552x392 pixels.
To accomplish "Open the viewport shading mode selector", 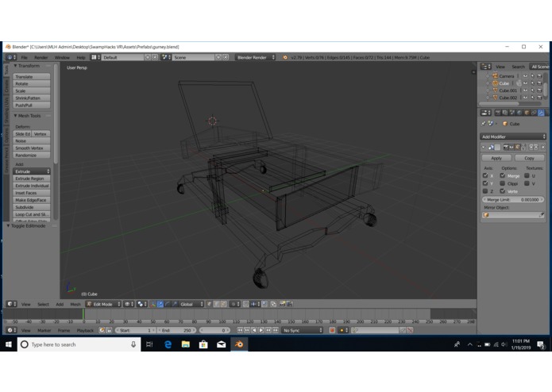I will [x=128, y=304].
